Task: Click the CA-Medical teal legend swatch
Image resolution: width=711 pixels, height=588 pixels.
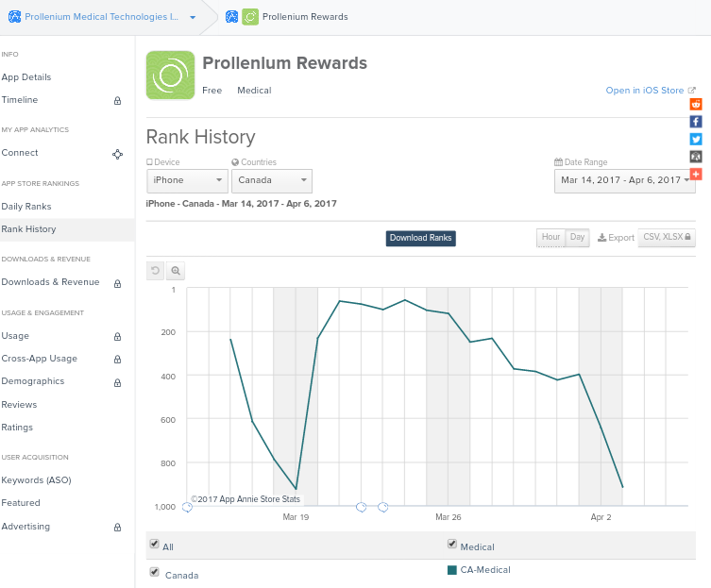Action: click(451, 569)
